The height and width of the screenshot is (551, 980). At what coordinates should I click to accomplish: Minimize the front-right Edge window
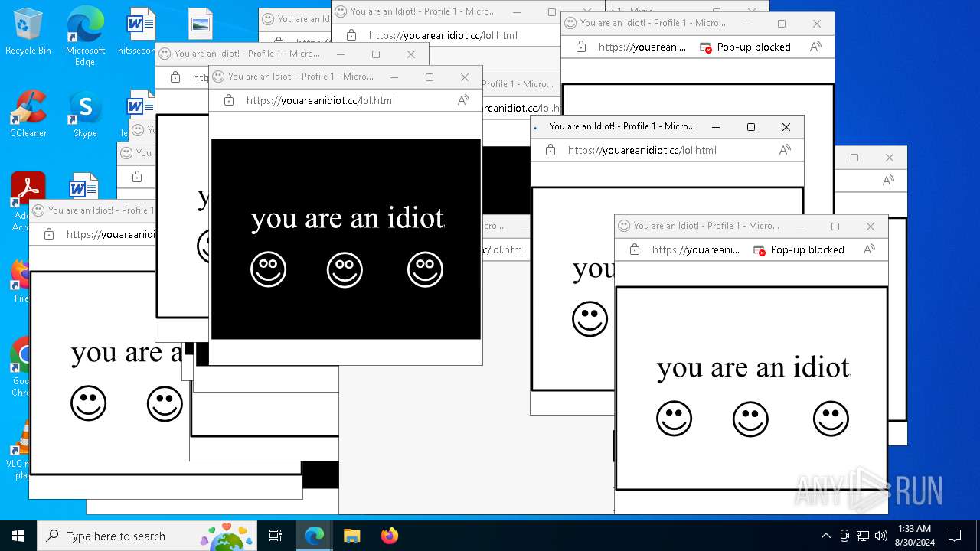(x=800, y=227)
